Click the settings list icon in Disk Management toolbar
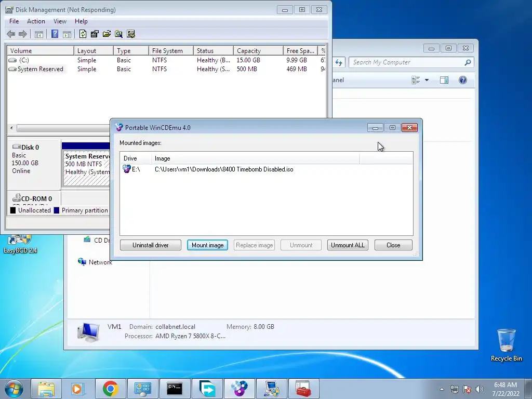Screen dimensions: 532x399 tap(130, 34)
